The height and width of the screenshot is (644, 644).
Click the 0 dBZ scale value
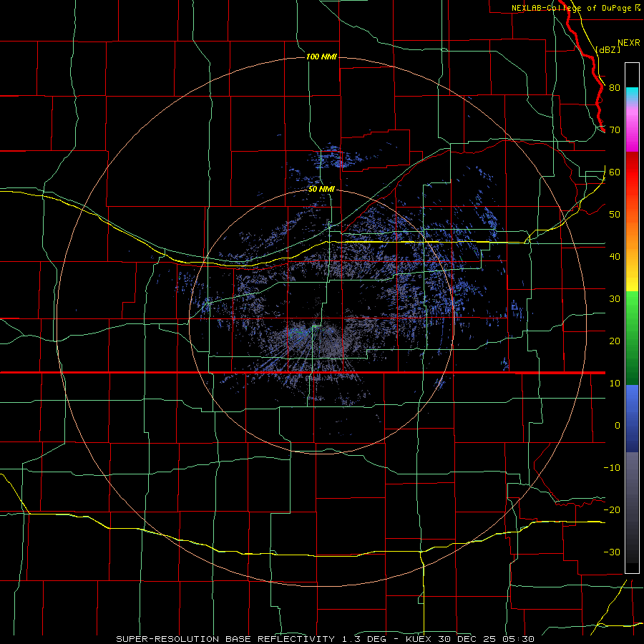[618, 426]
